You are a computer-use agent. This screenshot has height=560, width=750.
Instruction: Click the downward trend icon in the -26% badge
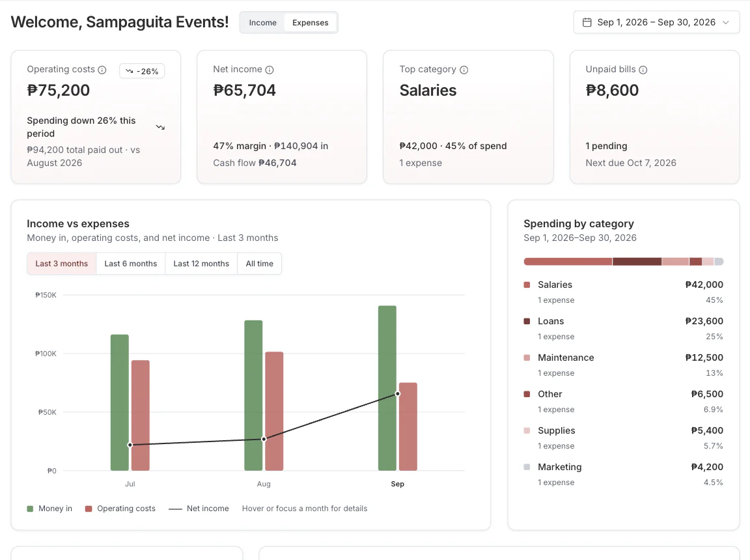click(x=129, y=71)
